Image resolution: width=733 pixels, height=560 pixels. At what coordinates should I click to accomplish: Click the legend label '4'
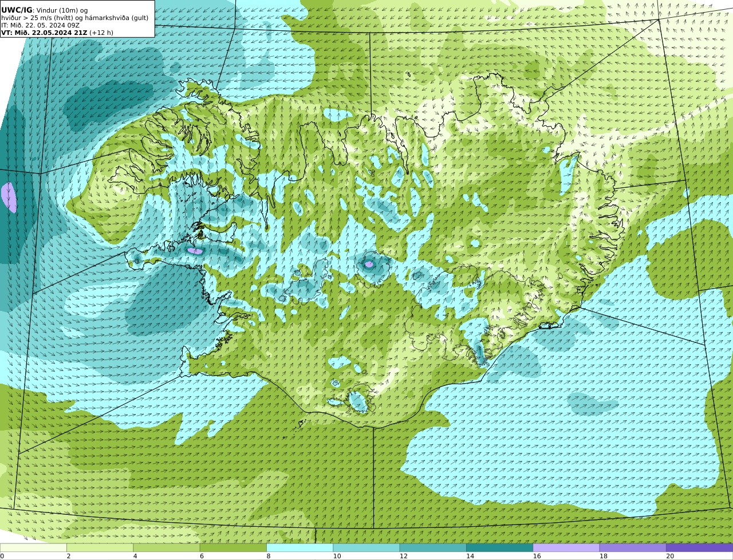[135, 556]
